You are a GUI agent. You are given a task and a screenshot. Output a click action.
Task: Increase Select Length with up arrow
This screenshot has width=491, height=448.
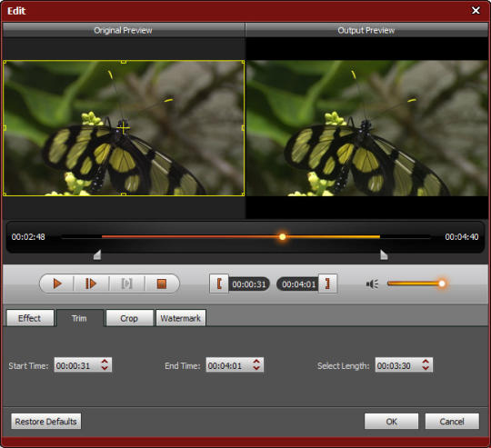point(426,362)
